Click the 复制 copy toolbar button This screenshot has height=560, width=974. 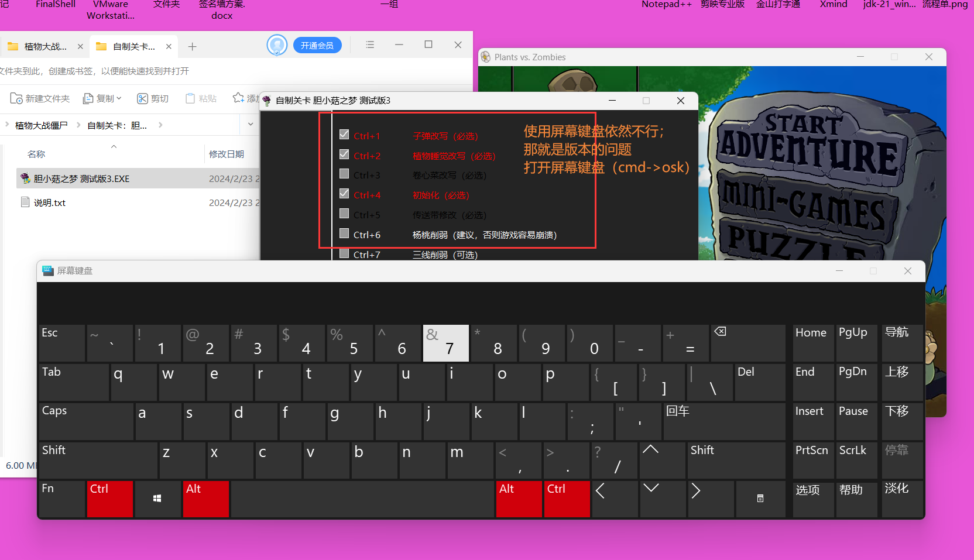[x=102, y=98]
